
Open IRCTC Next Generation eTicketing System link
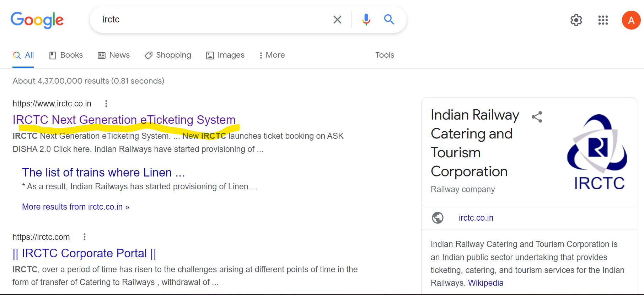pyautogui.click(x=124, y=120)
